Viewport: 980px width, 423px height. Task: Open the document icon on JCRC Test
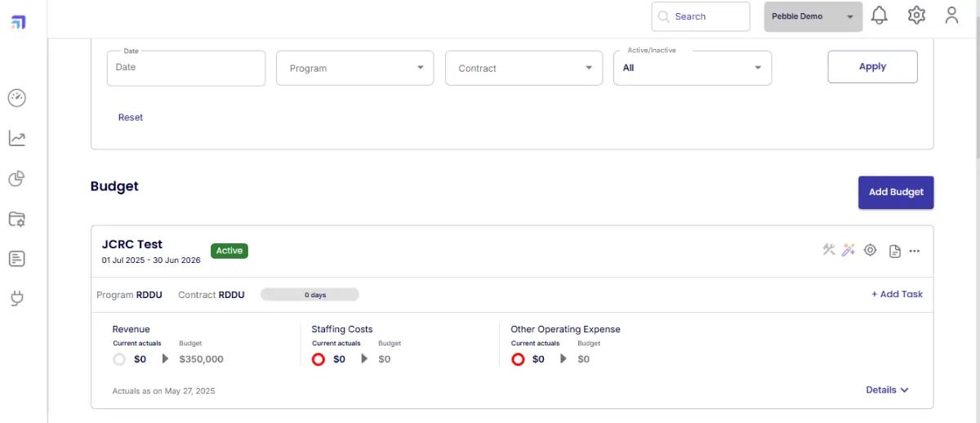(895, 251)
